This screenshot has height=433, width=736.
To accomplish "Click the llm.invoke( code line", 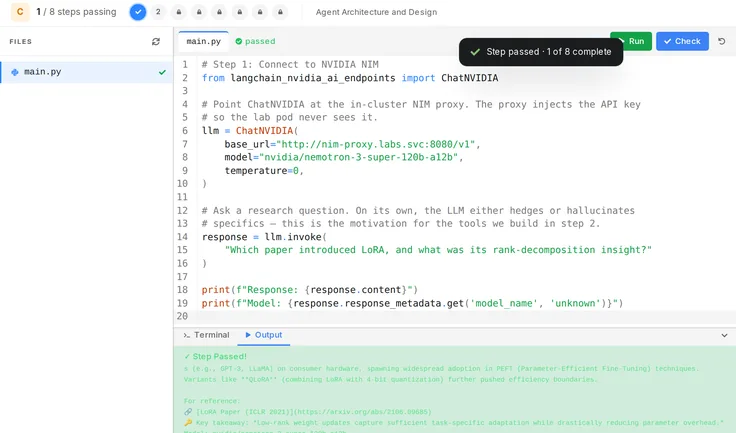I will [264, 237].
